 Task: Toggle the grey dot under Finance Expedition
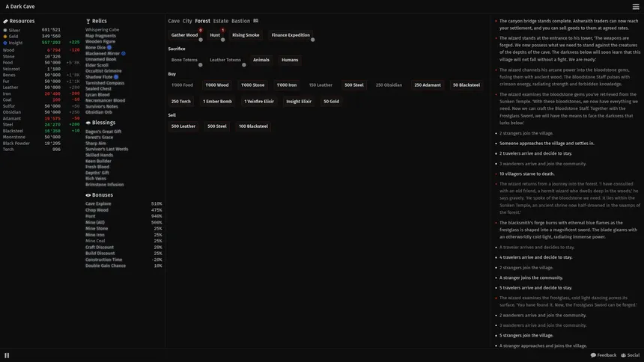(312, 40)
